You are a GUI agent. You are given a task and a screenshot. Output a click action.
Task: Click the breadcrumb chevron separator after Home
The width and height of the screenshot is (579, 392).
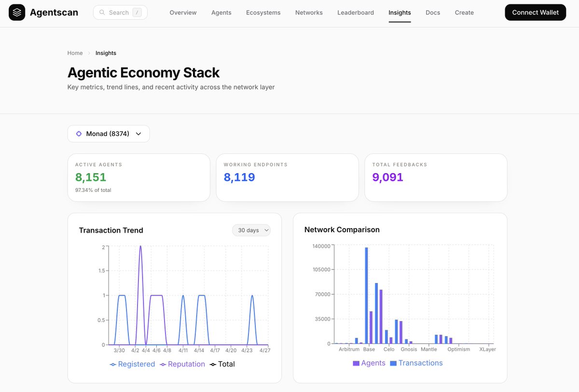coord(89,53)
